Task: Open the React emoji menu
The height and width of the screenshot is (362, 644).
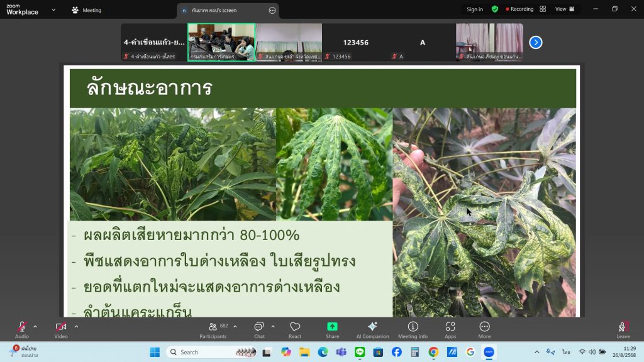Action: [x=295, y=329]
